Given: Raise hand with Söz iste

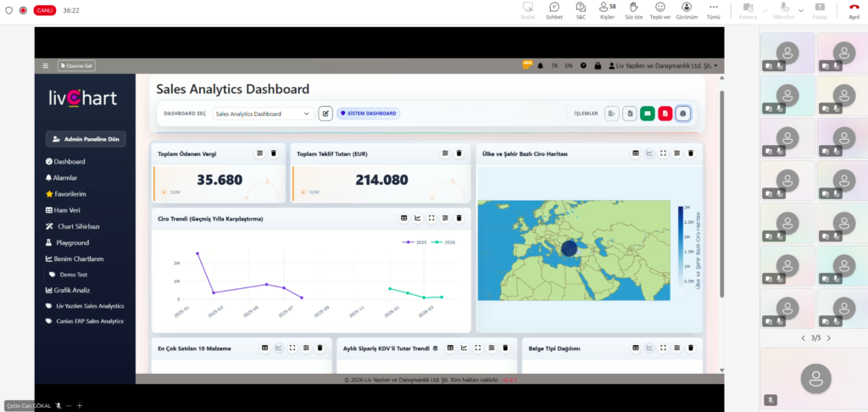Looking at the screenshot, I should (x=634, y=10).
